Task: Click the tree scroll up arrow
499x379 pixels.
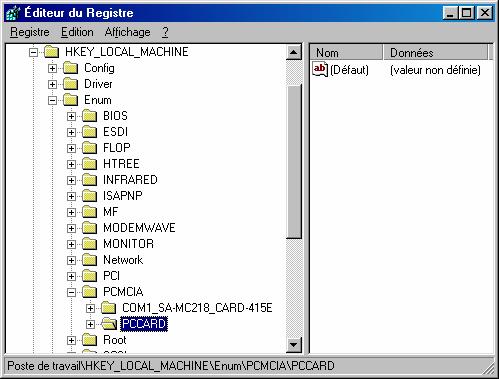Action: pos(294,52)
